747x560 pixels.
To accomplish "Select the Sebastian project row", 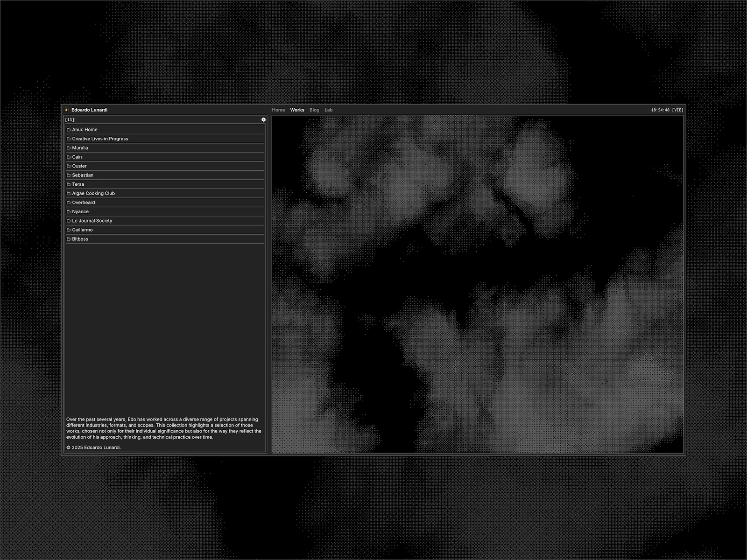I will pyautogui.click(x=83, y=175).
